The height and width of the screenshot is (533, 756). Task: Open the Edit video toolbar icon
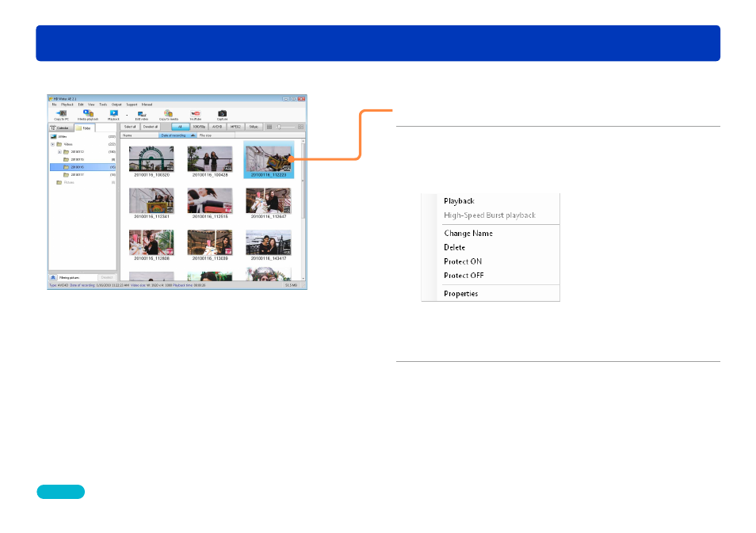(142, 115)
